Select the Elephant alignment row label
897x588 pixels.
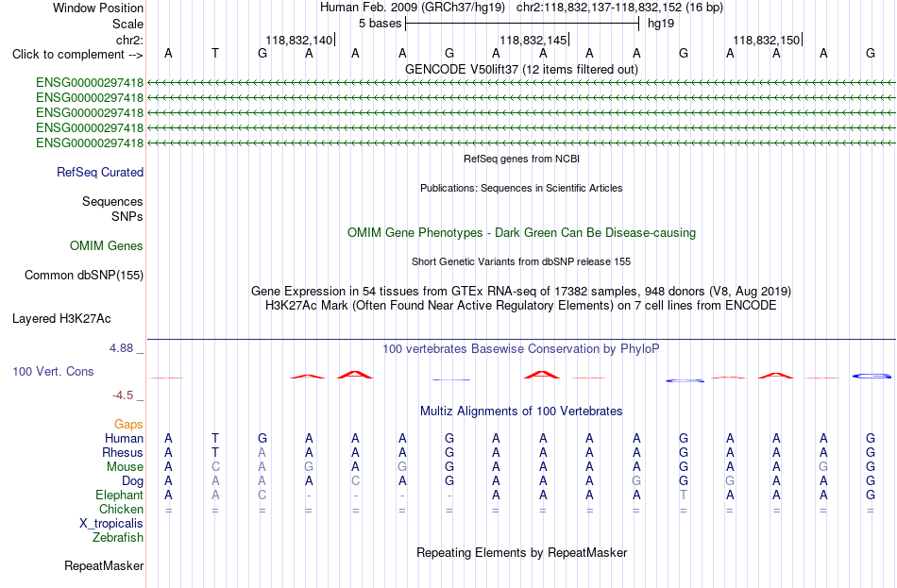pyautogui.click(x=119, y=496)
